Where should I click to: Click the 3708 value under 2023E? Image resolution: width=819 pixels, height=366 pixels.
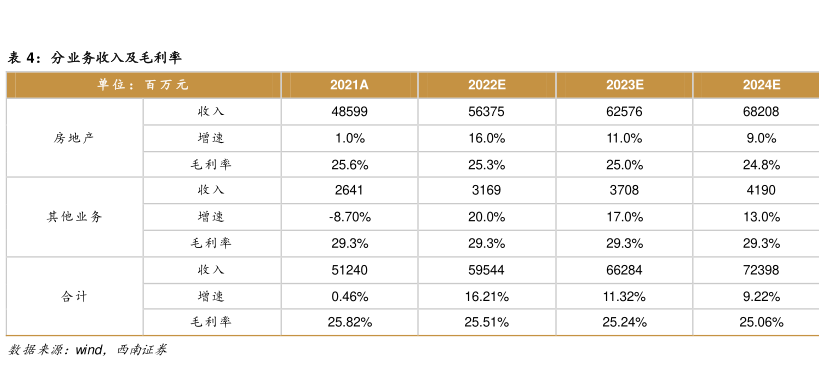624,190
